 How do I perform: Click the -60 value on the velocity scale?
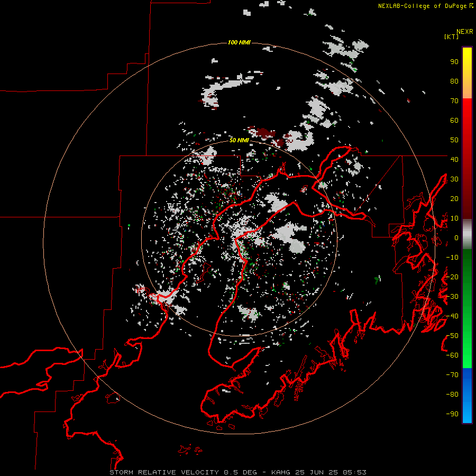click(x=452, y=355)
